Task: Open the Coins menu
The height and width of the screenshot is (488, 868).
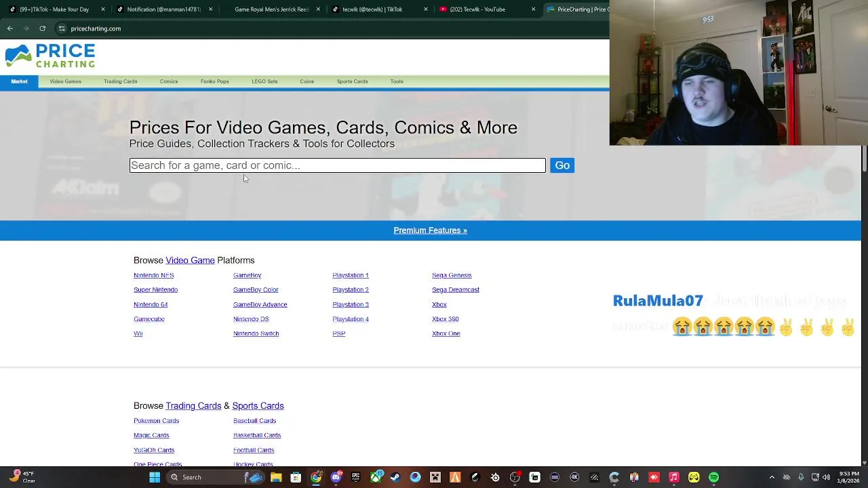Action: click(x=307, y=81)
